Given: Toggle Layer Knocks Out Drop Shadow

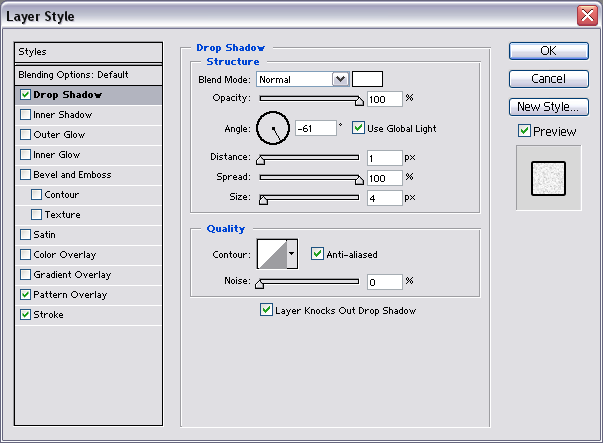Looking at the screenshot, I should click(266, 310).
